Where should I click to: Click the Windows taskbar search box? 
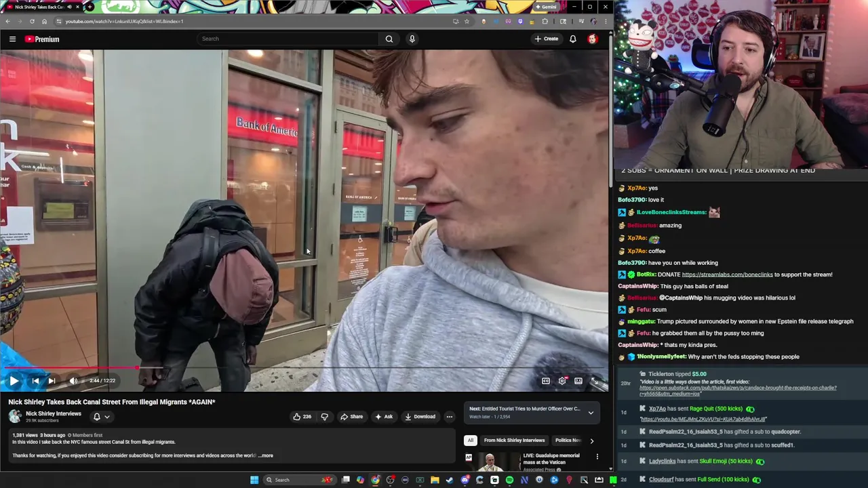pos(298,480)
